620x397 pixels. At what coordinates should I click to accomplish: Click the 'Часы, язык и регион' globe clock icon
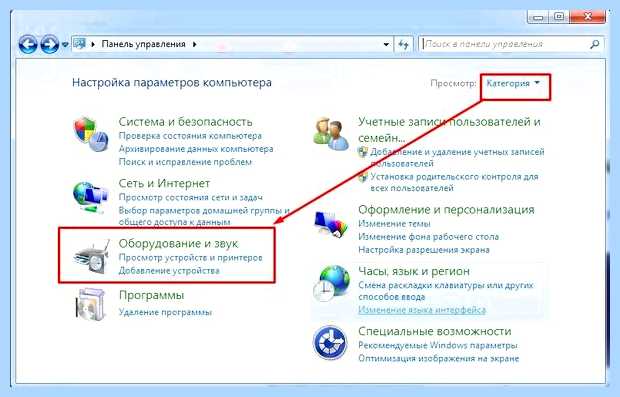point(331,284)
